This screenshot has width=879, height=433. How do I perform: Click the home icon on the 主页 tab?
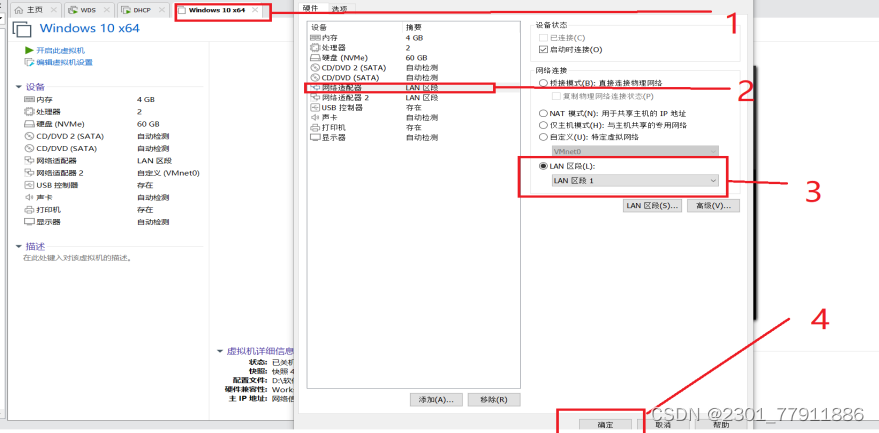coord(18,10)
